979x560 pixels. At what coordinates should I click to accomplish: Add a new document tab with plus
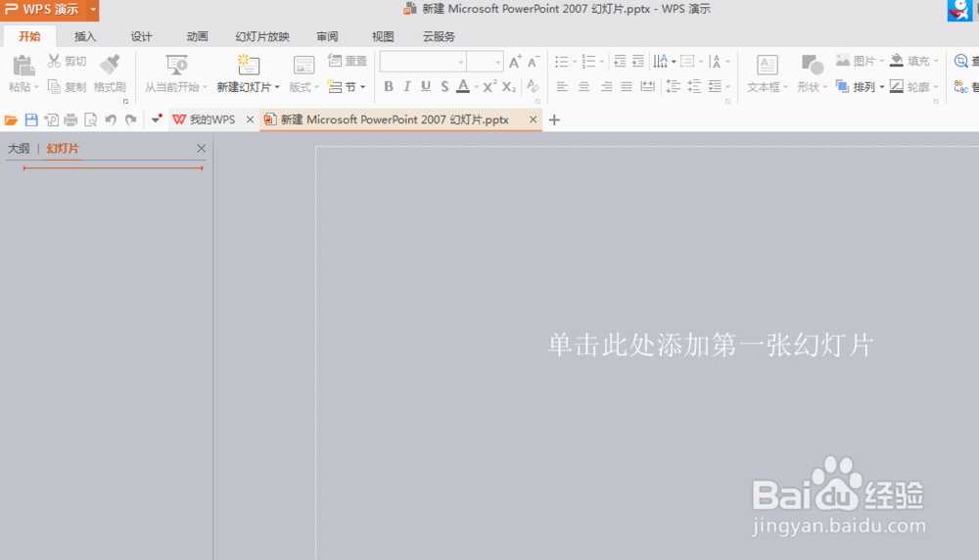click(x=554, y=119)
